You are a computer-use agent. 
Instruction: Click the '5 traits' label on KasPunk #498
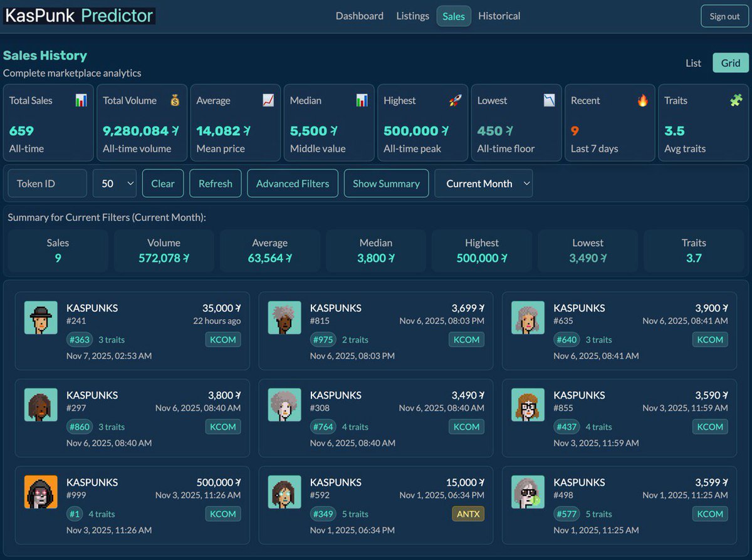pos(598,514)
